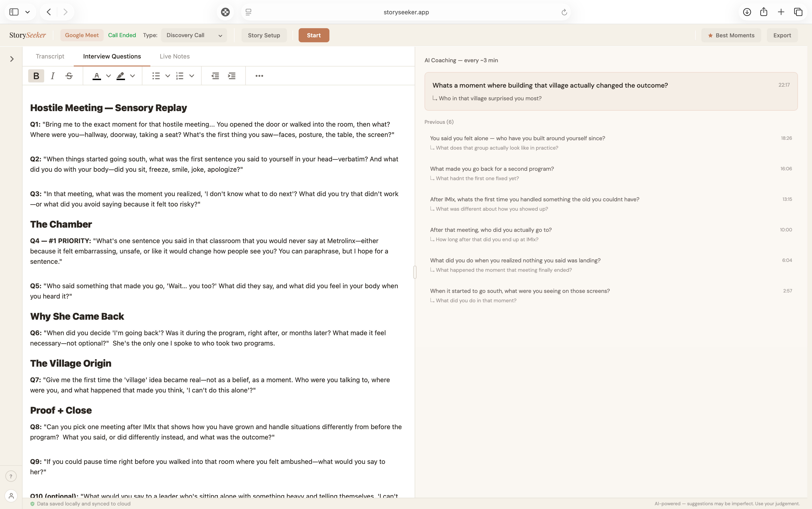The height and width of the screenshot is (509, 812).
Task: Open the Discovery Call type dropdown
Action: tap(194, 35)
